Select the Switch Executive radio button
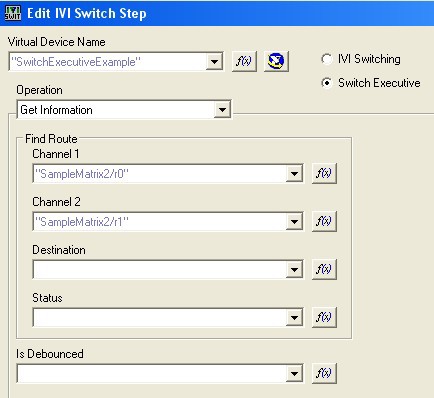Viewport: 434px width, 398px height. 327,83
